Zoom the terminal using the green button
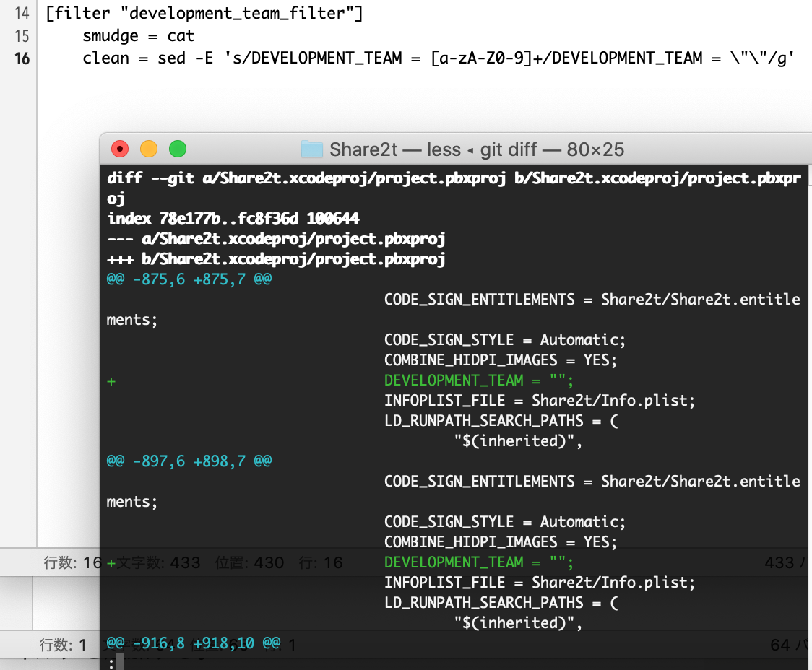Screen dimensions: 812x670 178,149
